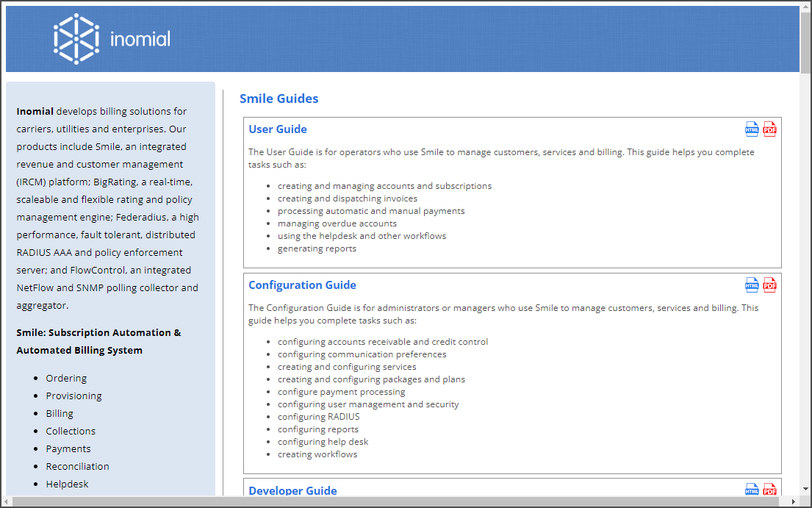Screen dimensions: 812x508
Task: Click the 'Billing' sidebar list item
Action: click(60, 413)
